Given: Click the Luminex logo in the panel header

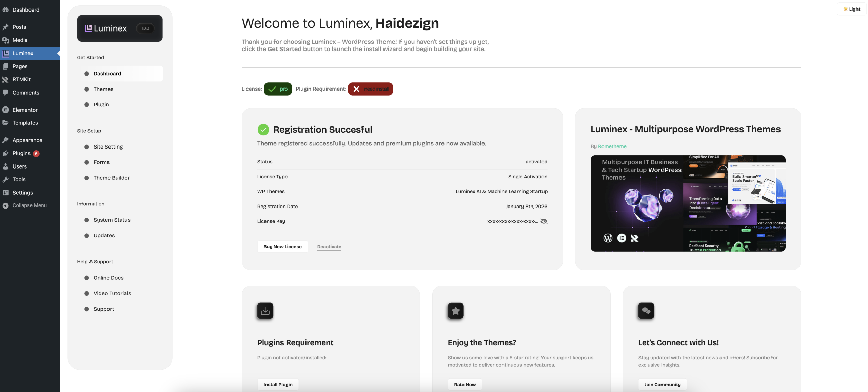Looking at the screenshot, I should pos(106,28).
